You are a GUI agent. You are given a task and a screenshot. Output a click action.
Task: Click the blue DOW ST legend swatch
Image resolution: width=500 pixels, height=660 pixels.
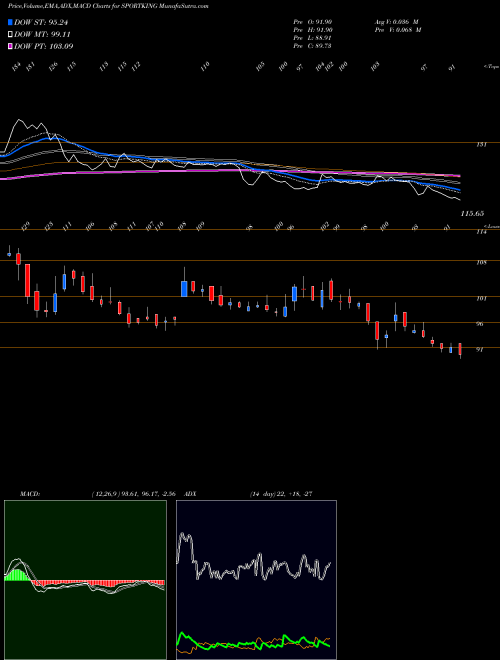(11, 22)
